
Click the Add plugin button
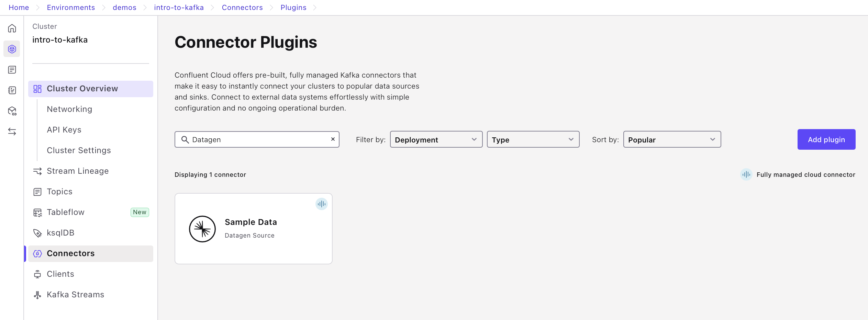tap(826, 139)
